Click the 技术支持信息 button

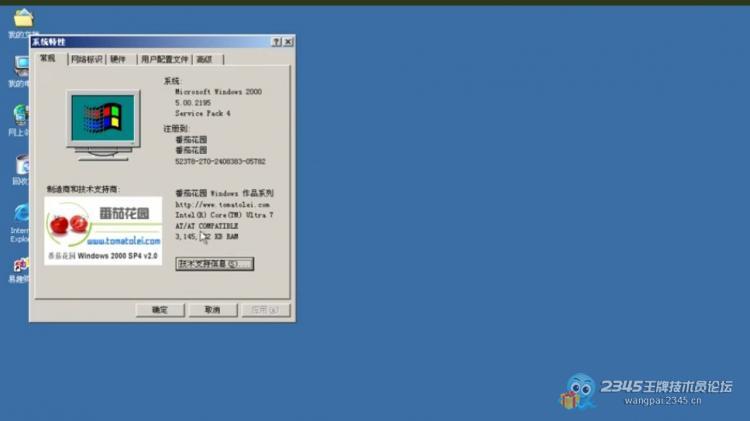214,264
